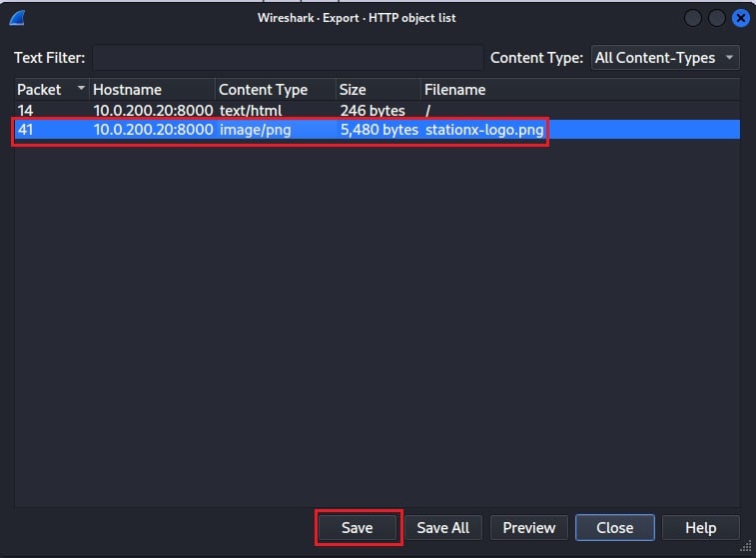The image size is (756, 558).
Task: Click the Wireshark shark fin icon
Action: (17, 18)
